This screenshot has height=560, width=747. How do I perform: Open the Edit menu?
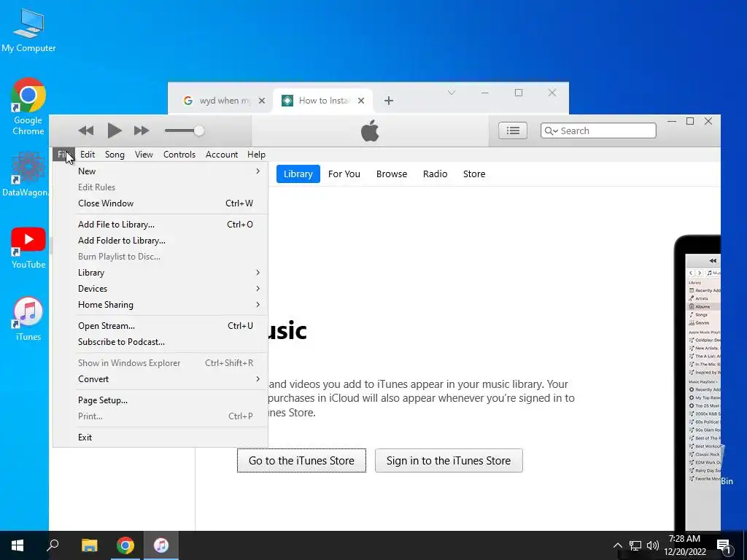coord(88,155)
